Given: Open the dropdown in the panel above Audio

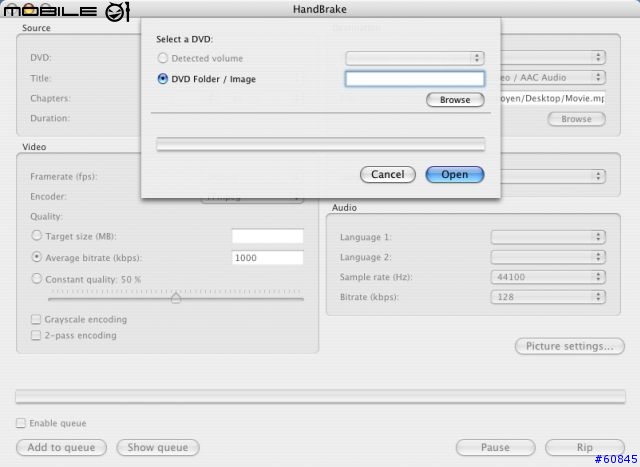Looking at the screenshot, I should point(553,176).
